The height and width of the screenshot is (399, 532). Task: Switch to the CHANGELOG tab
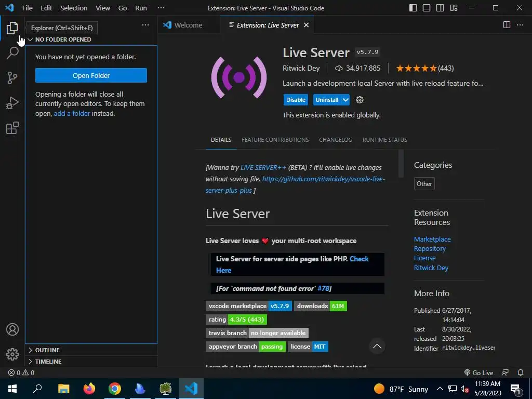pos(336,140)
